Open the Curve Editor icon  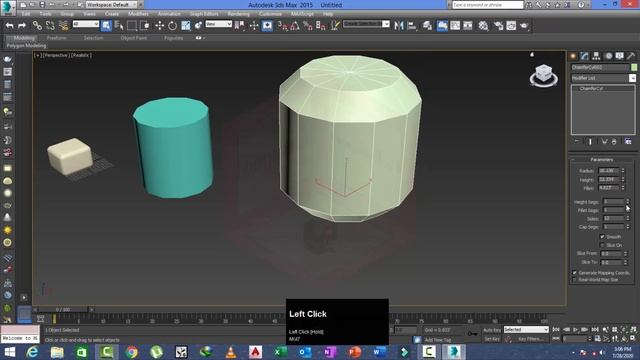coord(455,26)
